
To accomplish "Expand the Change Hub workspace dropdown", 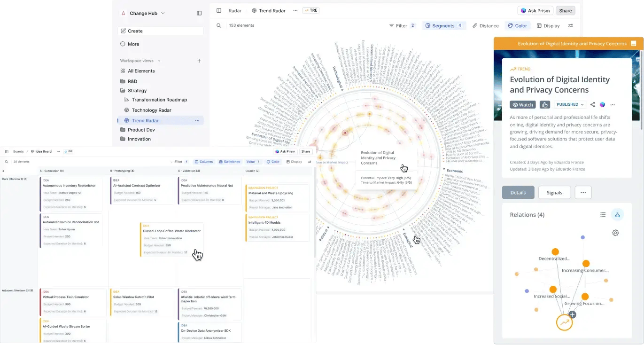I will 163,14.
